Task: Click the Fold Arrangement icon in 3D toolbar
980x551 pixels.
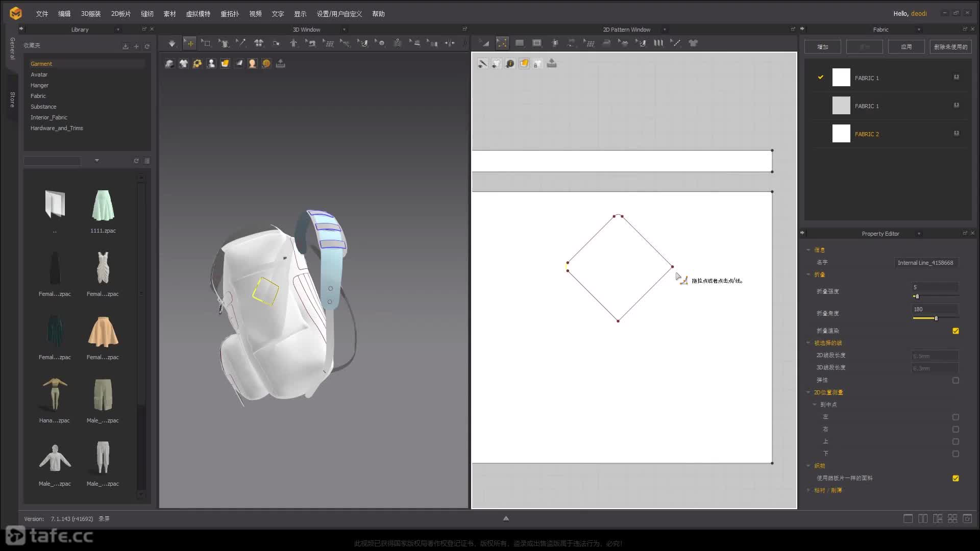Action: coord(276,43)
